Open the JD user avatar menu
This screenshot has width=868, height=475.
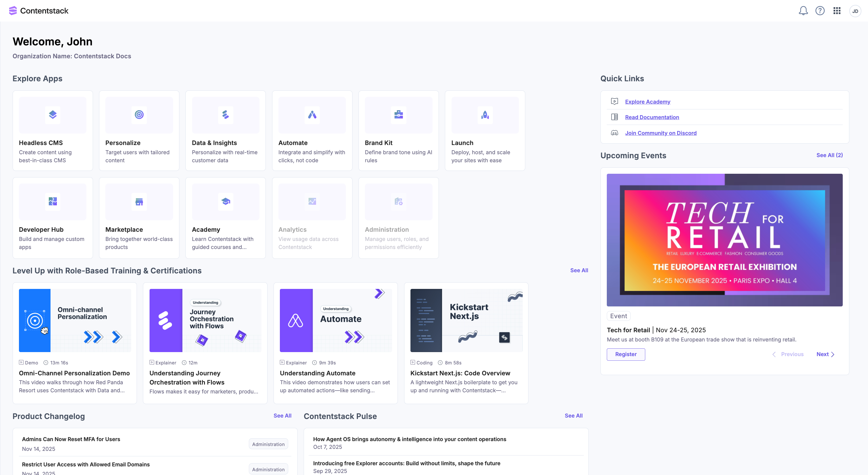[x=855, y=11]
